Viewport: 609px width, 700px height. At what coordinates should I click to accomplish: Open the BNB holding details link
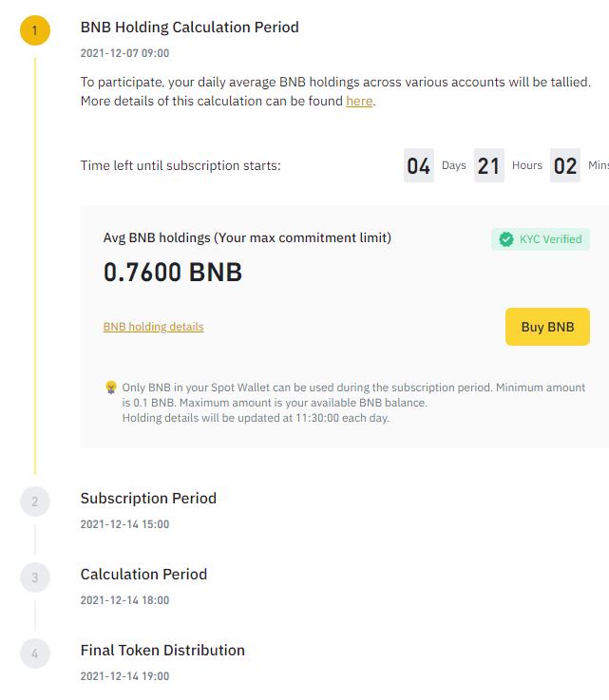pyautogui.click(x=153, y=327)
